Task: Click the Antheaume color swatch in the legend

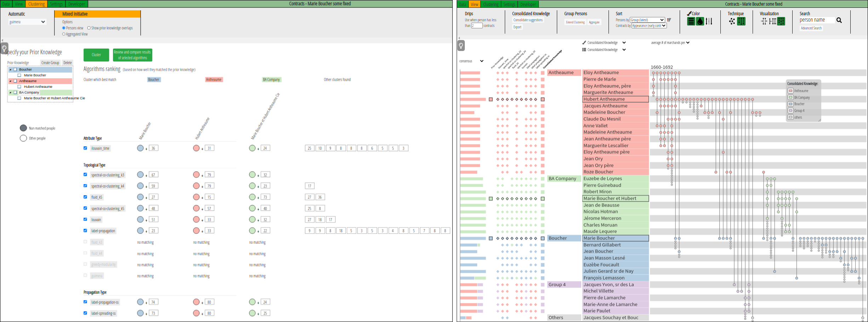Action: pyautogui.click(x=790, y=91)
